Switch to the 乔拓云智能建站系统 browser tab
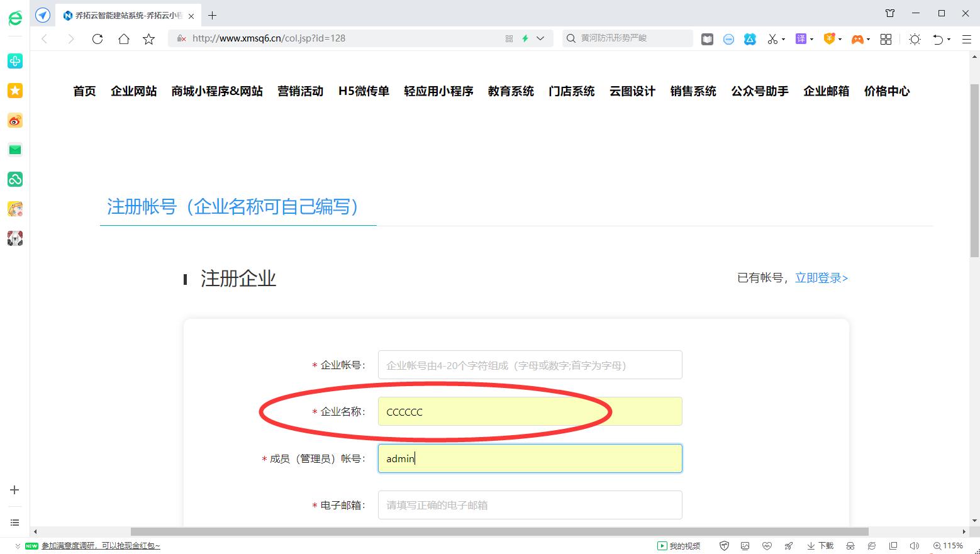Image resolution: width=980 pixels, height=554 pixels. [x=126, y=14]
